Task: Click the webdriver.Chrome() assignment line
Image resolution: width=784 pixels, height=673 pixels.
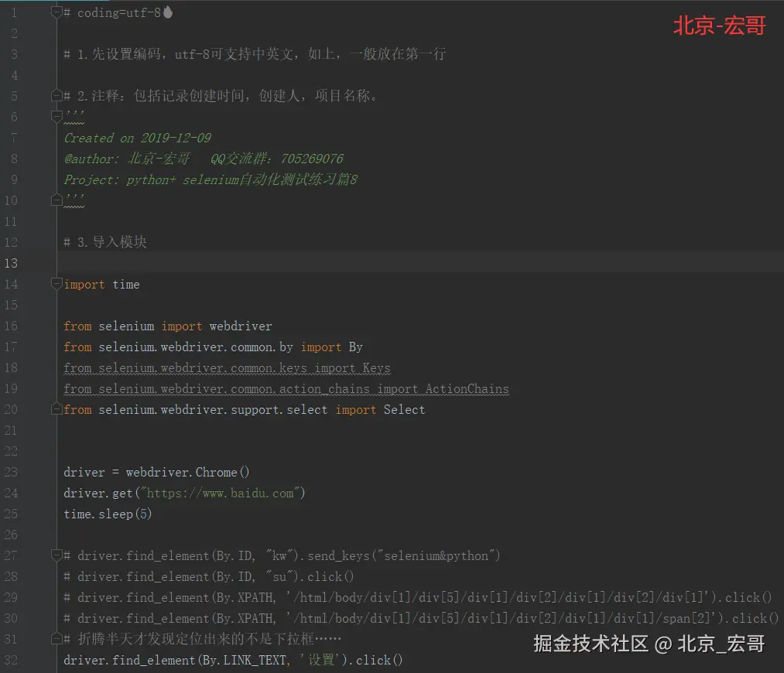Action: [x=156, y=472]
